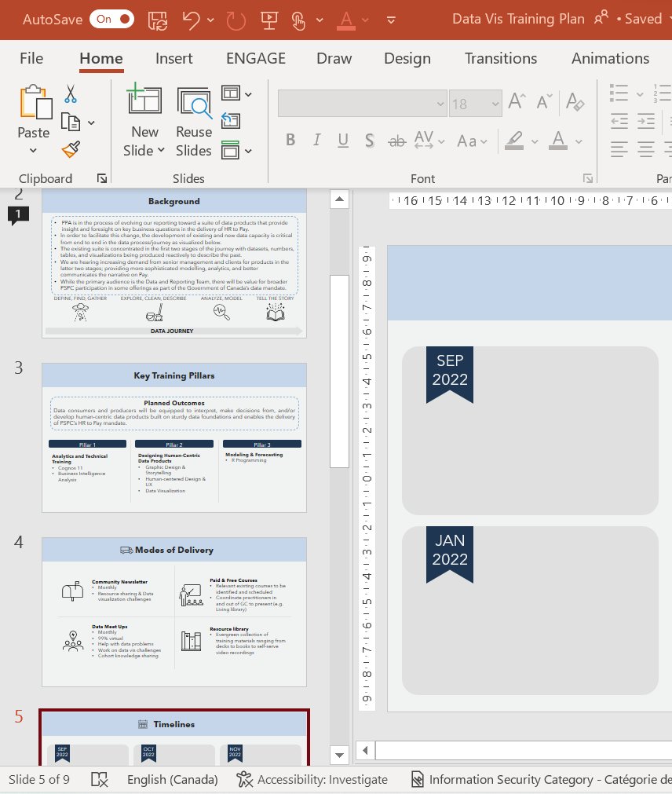
Task: Undo the last action
Action: click(x=192, y=20)
